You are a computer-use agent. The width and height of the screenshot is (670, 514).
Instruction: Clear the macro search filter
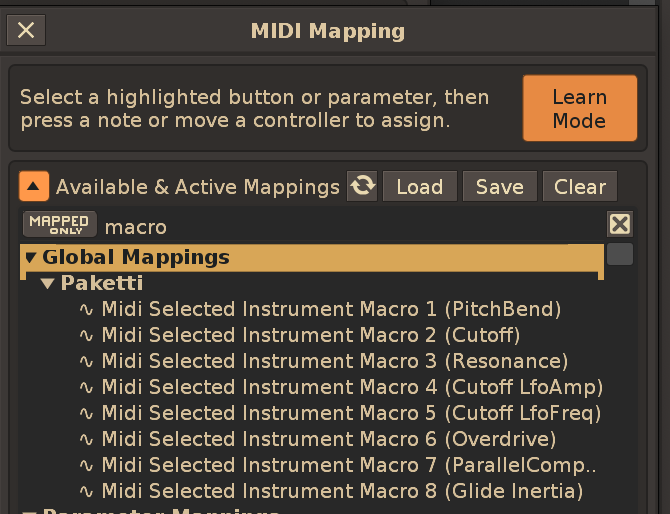pyautogui.click(x=620, y=224)
